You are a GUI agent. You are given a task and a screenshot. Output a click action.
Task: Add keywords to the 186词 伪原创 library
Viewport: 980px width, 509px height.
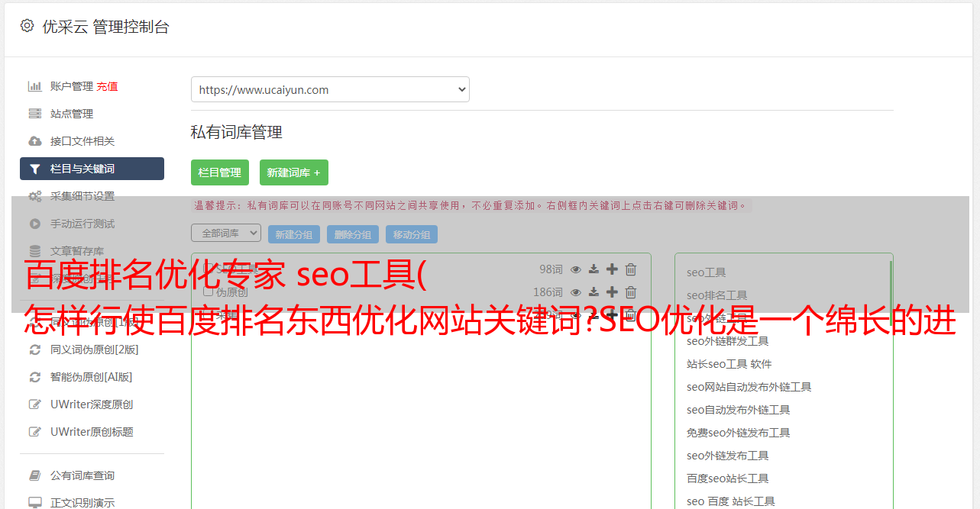612,292
